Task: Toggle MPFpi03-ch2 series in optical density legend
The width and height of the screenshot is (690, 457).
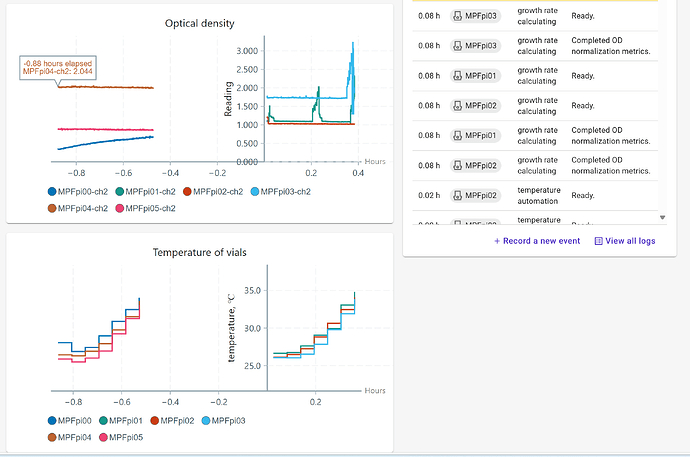Action: [280, 192]
